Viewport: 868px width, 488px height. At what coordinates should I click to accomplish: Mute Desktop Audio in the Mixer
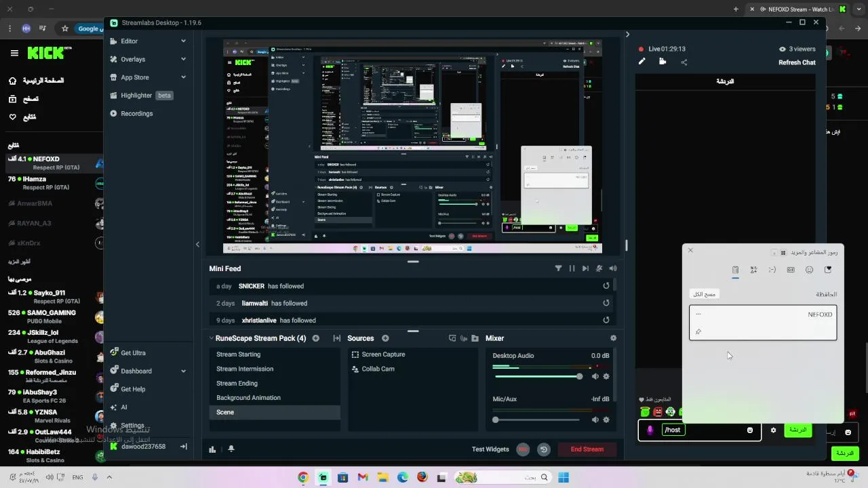[x=595, y=376]
